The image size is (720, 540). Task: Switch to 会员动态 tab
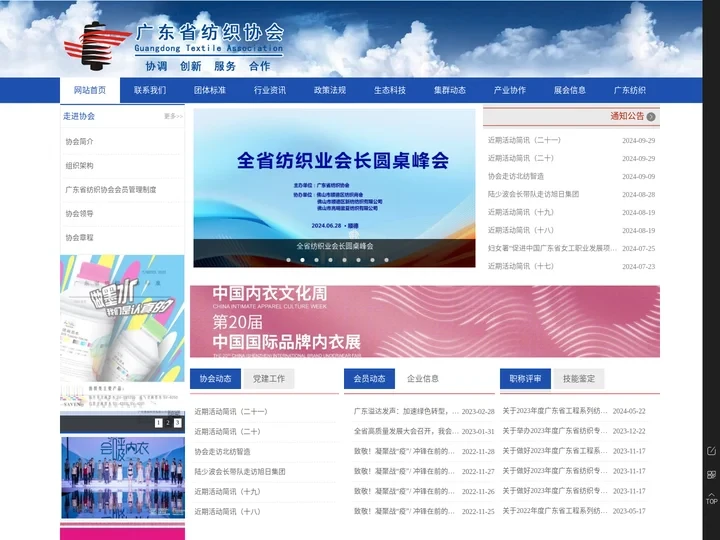click(x=369, y=379)
